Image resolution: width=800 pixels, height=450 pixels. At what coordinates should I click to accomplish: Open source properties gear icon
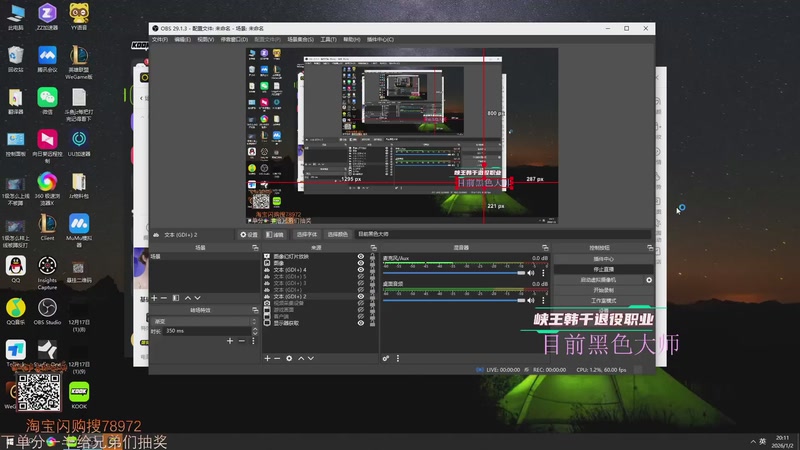[x=289, y=359]
